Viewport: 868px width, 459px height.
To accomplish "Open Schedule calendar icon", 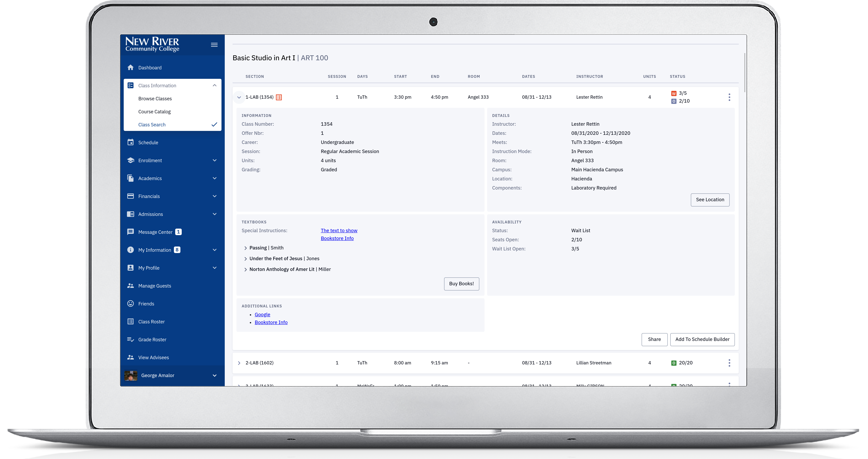I will point(130,142).
